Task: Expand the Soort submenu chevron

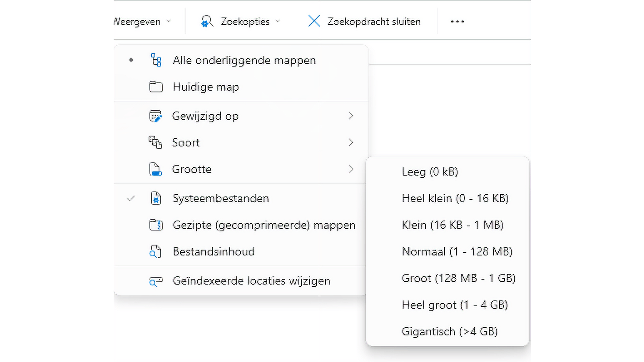Action: click(x=351, y=143)
